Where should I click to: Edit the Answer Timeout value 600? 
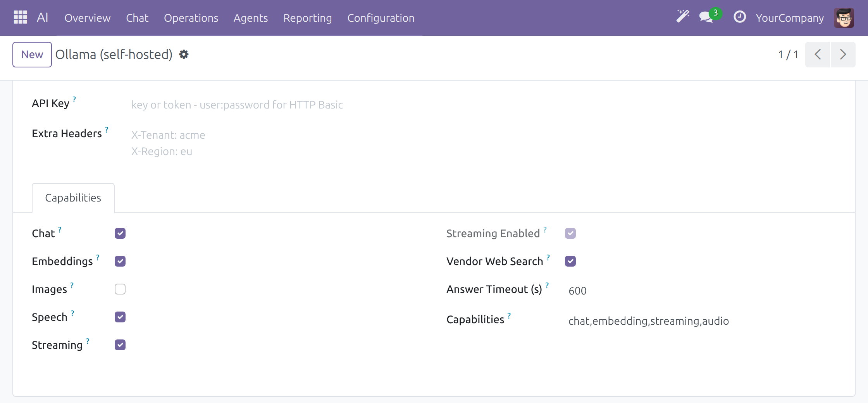click(x=703, y=291)
